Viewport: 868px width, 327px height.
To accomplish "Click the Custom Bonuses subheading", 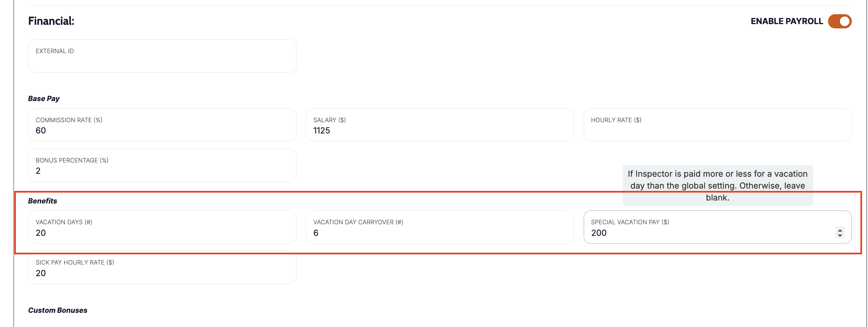I will point(58,310).
